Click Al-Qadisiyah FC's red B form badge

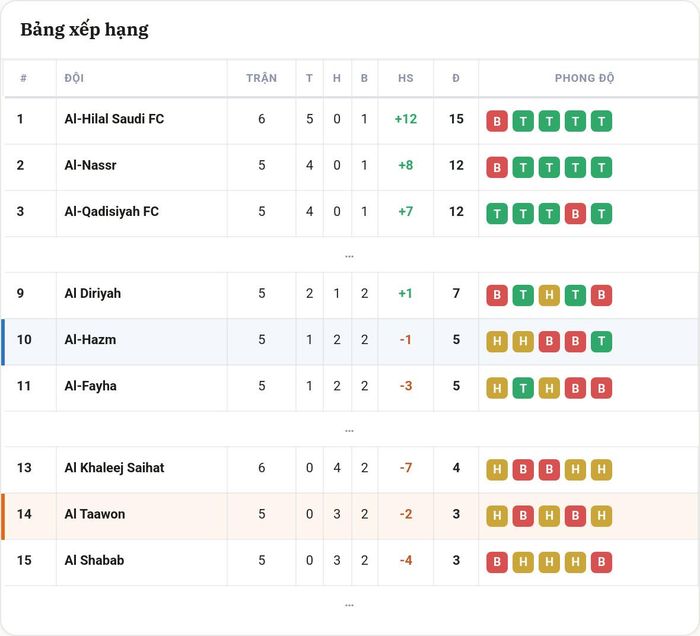pos(575,214)
